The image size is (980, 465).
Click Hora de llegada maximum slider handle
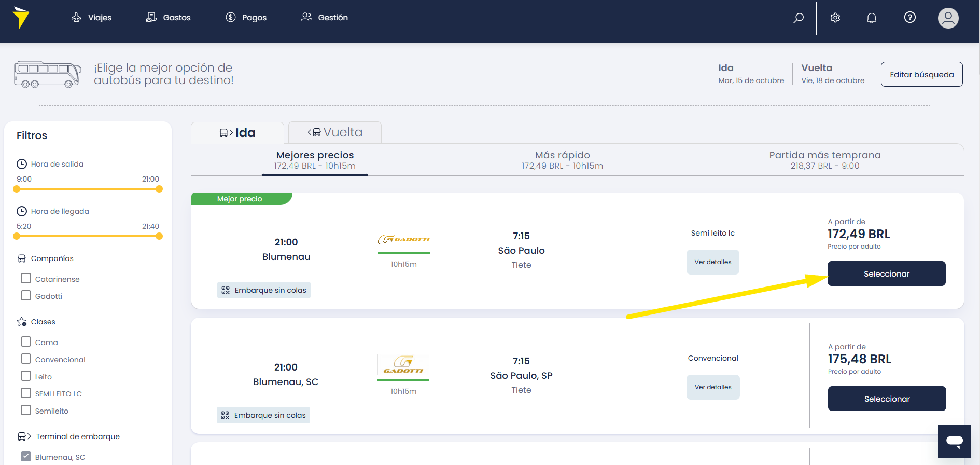pyautogui.click(x=159, y=236)
